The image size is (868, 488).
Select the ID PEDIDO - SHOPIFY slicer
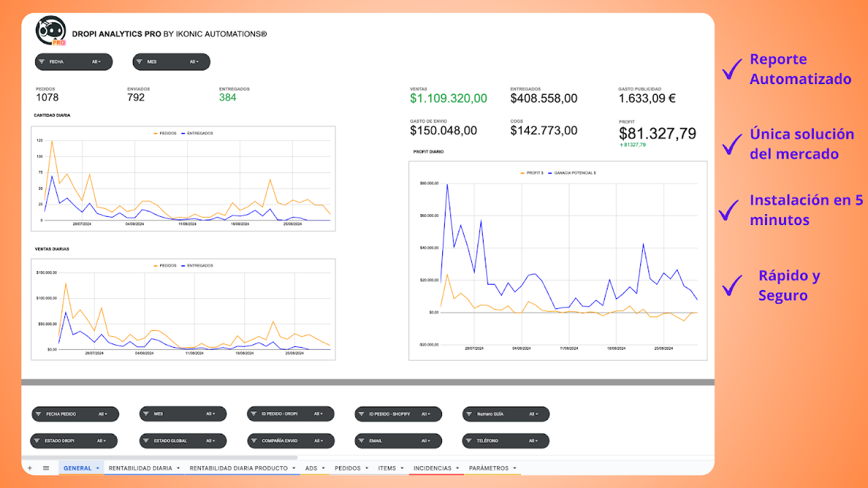tap(398, 414)
